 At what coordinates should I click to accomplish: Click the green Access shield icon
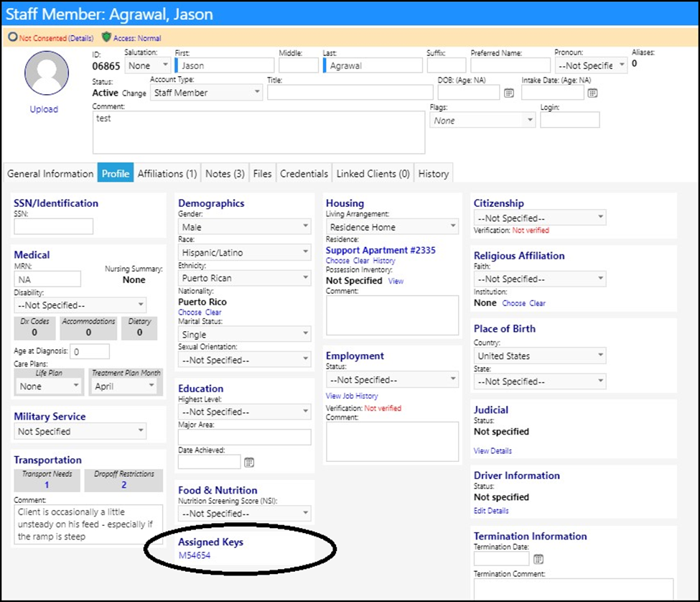106,37
